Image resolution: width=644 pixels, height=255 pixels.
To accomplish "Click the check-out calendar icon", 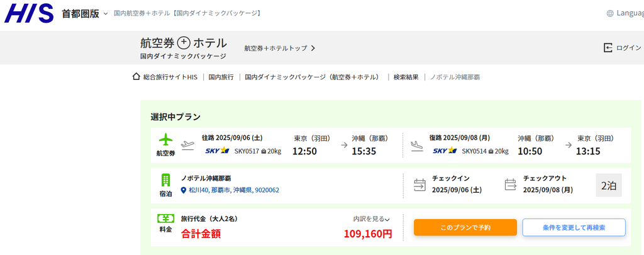I will (510, 184).
